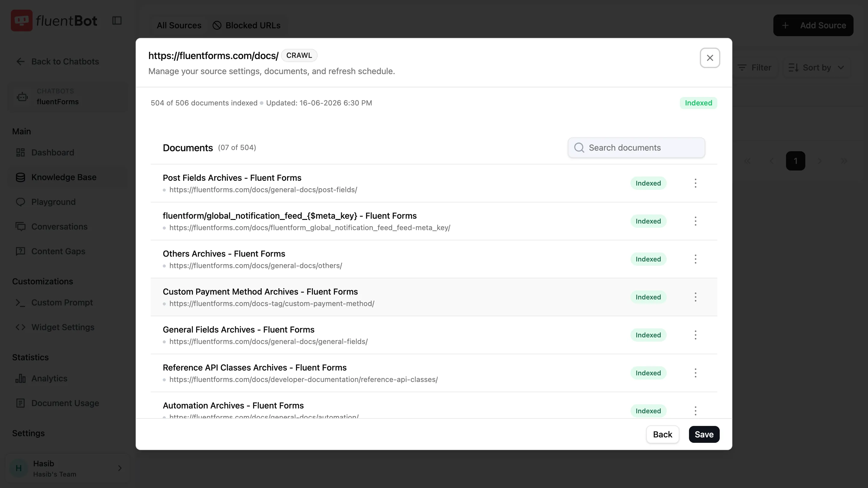Click the Blocked URLs ban icon

(217, 25)
